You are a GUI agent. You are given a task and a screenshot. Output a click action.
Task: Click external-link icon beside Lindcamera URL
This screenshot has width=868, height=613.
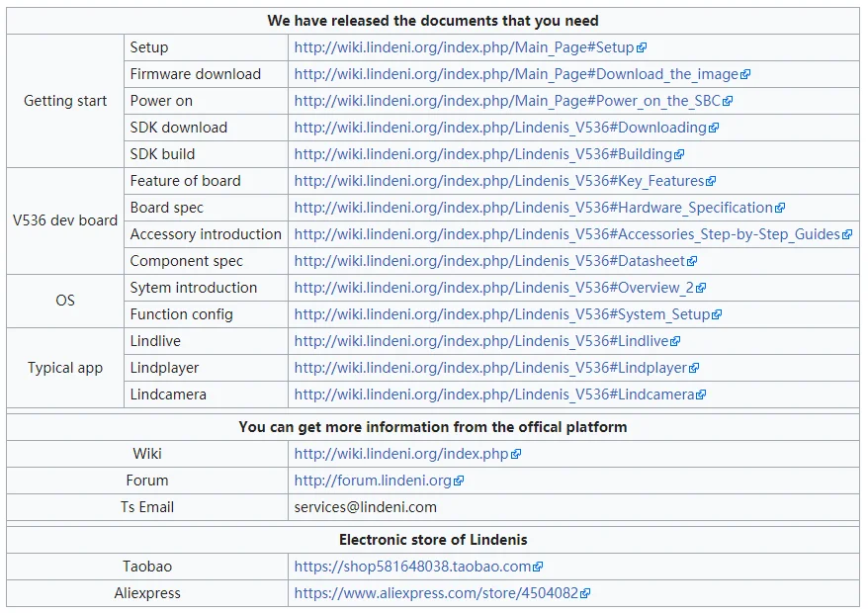point(702,394)
